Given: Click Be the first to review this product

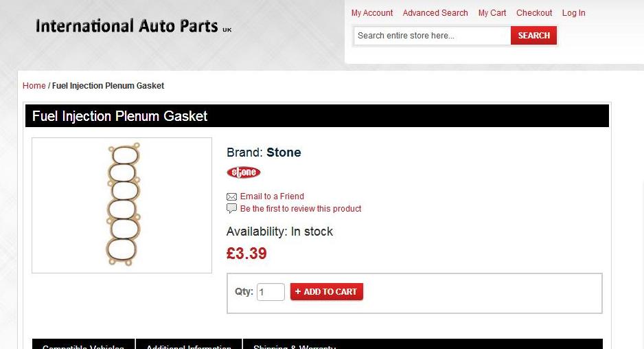Looking at the screenshot, I should [x=301, y=209].
